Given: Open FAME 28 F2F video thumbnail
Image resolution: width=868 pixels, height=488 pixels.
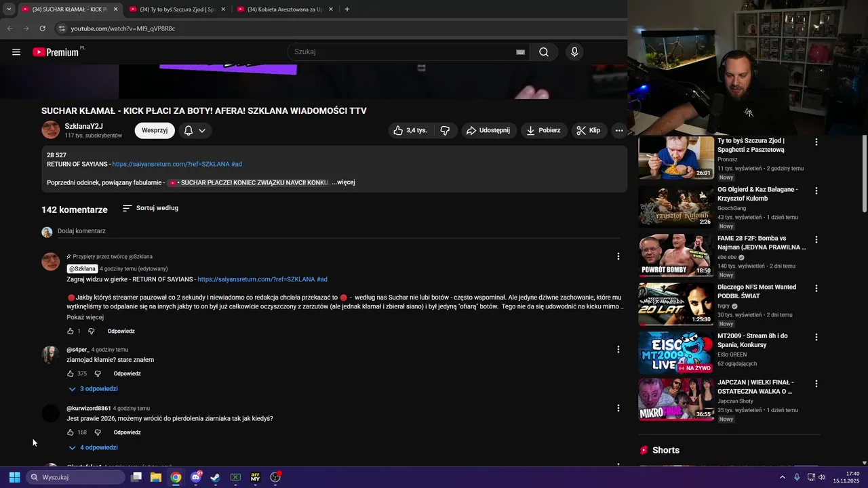Looking at the screenshot, I should pos(676,256).
